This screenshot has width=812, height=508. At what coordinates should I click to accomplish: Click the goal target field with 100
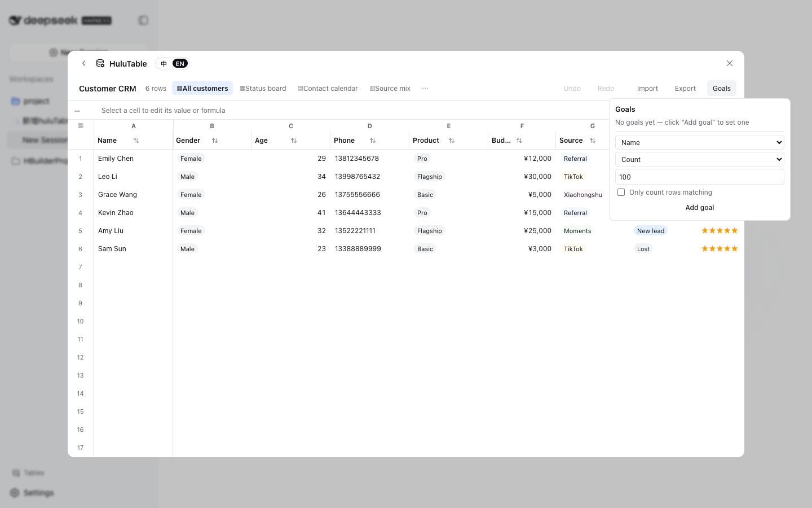[699, 177]
